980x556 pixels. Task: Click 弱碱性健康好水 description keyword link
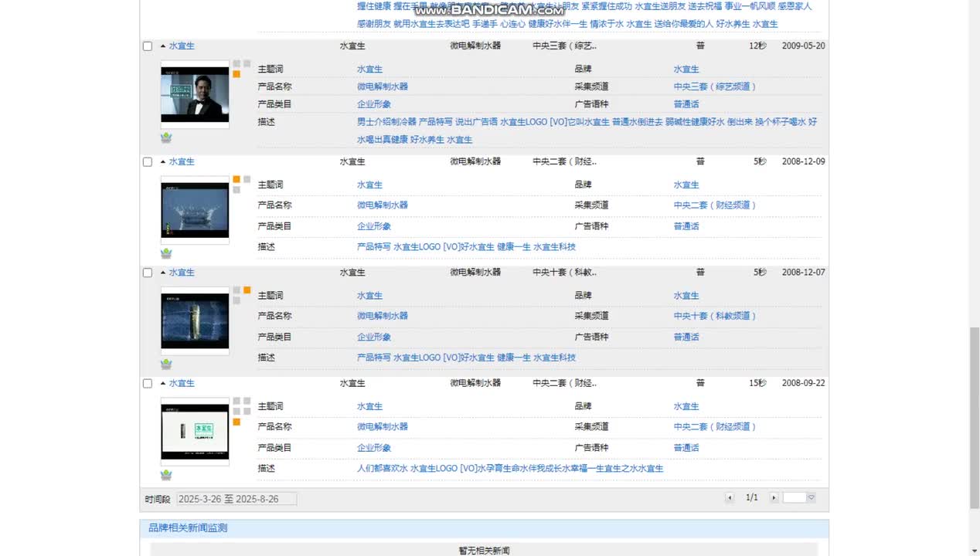pyautogui.click(x=695, y=122)
